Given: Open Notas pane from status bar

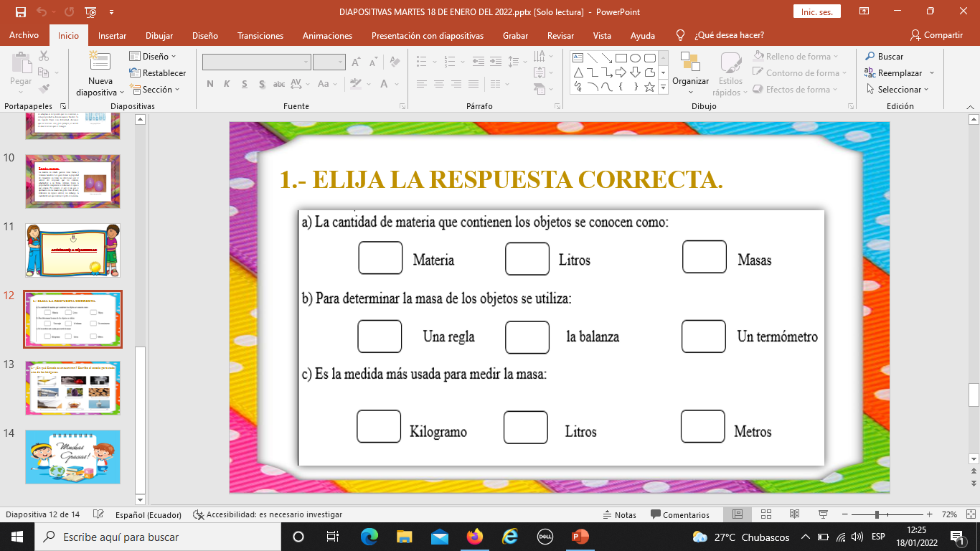Looking at the screenshot, I should [x=620, y=514].
